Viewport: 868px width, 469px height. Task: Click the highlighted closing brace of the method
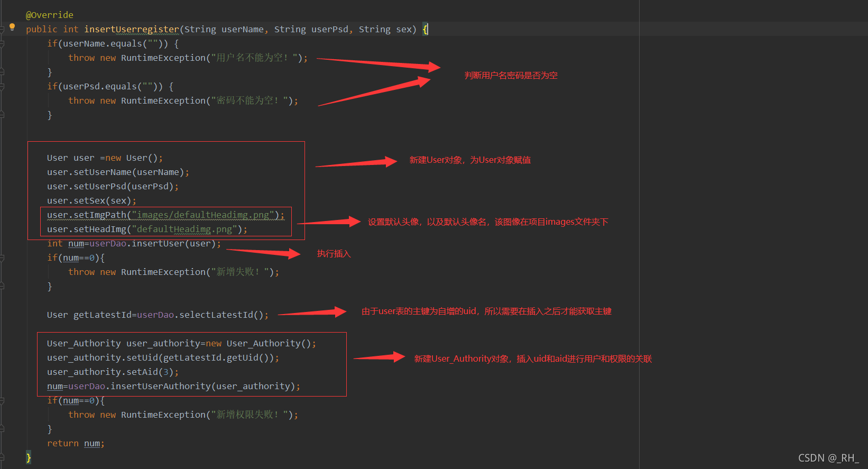pos(29,457)
